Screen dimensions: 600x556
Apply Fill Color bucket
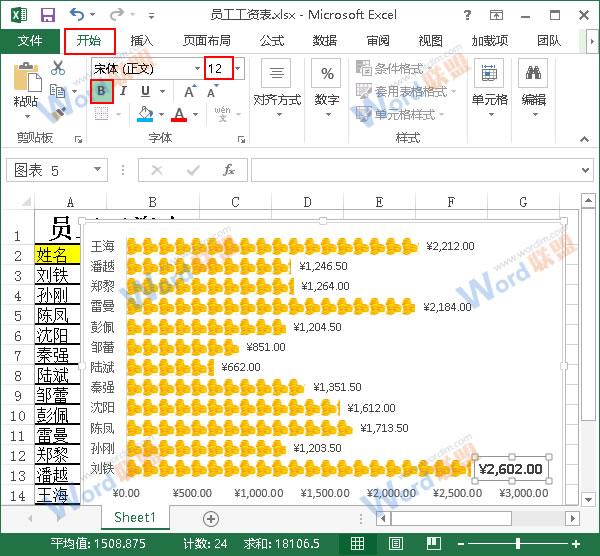[145, 114]
